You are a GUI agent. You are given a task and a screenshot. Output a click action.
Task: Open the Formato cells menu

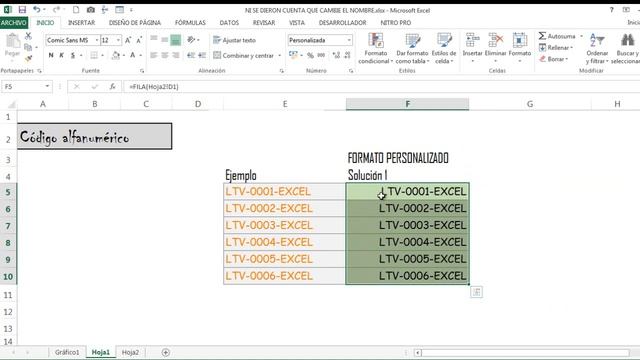(x=520, y=48)
